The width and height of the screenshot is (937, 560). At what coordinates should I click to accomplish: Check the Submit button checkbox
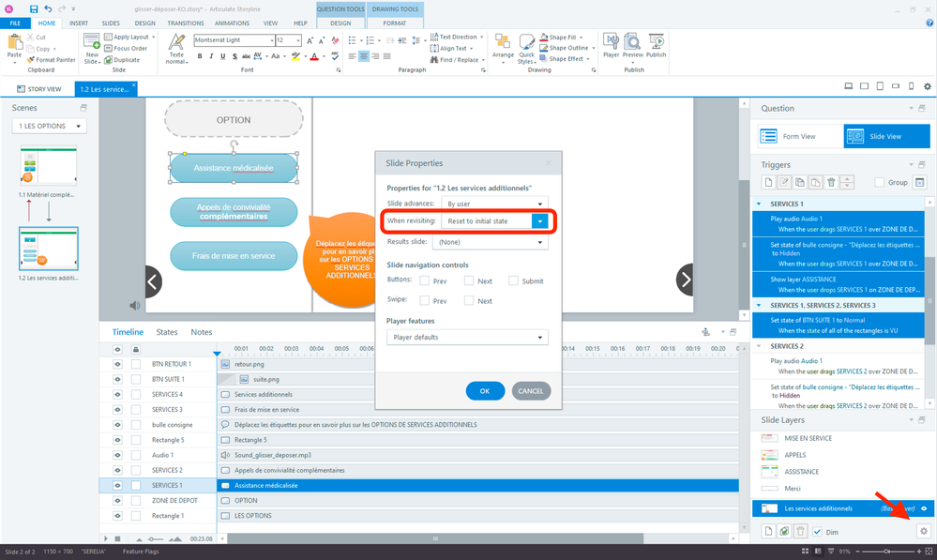514,280
